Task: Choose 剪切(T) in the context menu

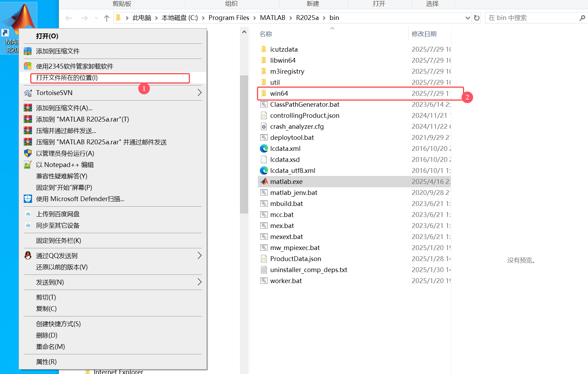Action: [113, 297]
